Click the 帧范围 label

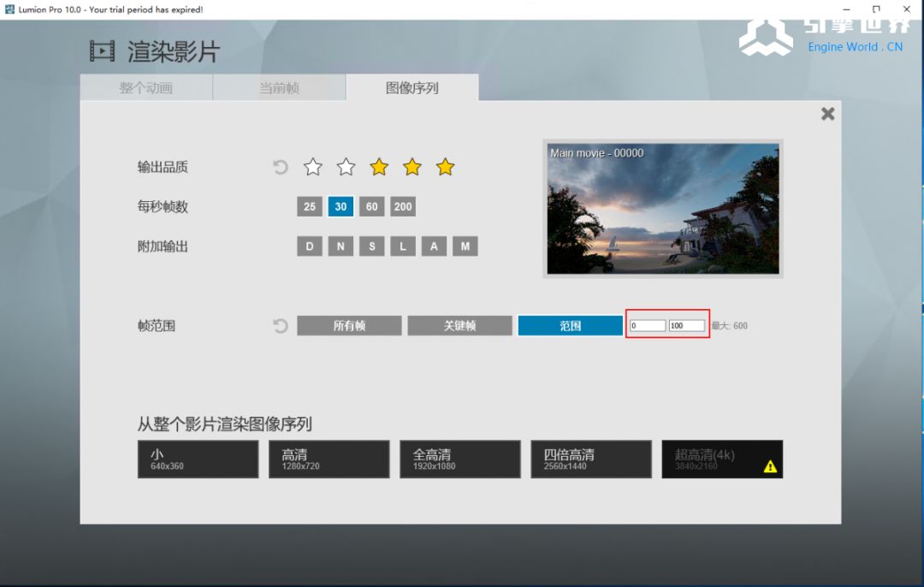click(x=157, y=325)
